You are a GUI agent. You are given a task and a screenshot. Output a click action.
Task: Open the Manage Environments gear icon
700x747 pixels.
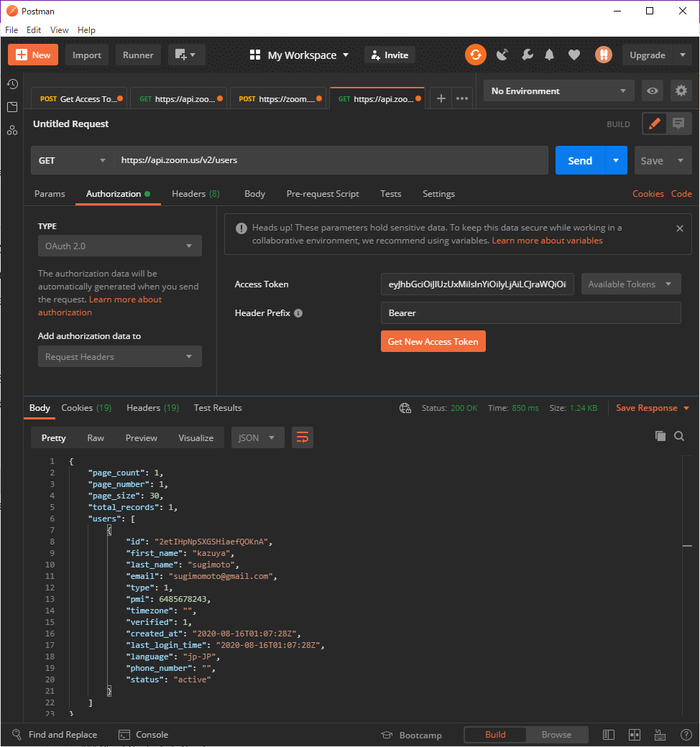(681, 91)
